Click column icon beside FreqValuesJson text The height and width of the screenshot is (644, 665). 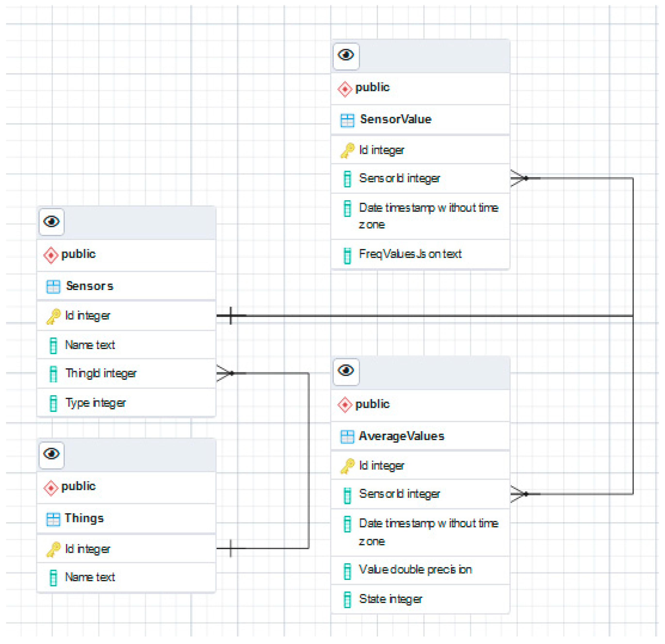[x=347, y=256]
